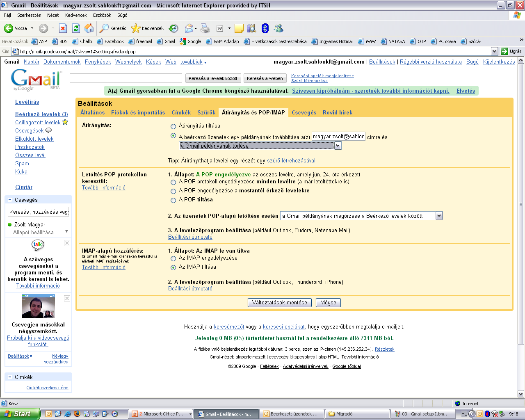Screen dimensions: 525x420
Task: Click the chat search input field
Action: [39, 212]
